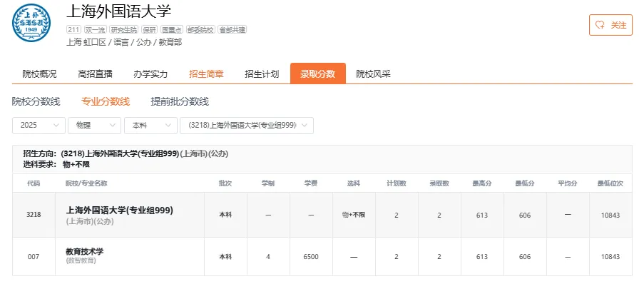Image resolution: width=644 pixels, height=289 pixels.
Task: Click the 选科要求: 物+不限 line
Action: pos(56,164)
